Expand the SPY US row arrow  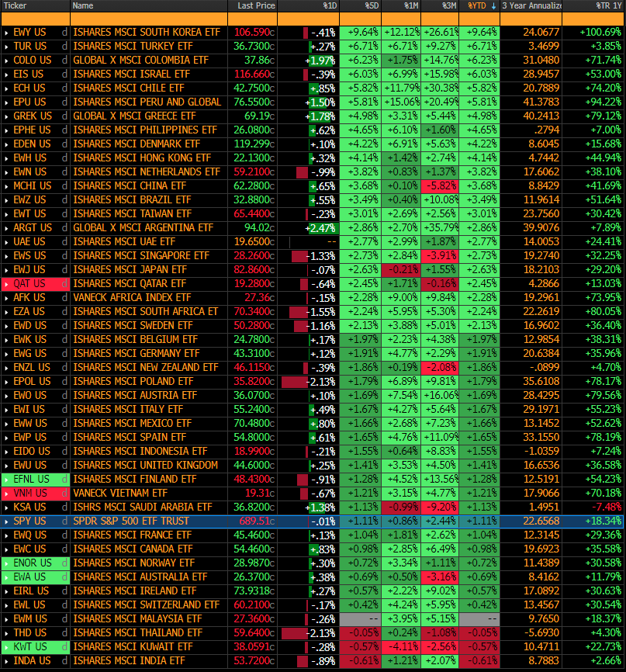click(x=6, y=521)
